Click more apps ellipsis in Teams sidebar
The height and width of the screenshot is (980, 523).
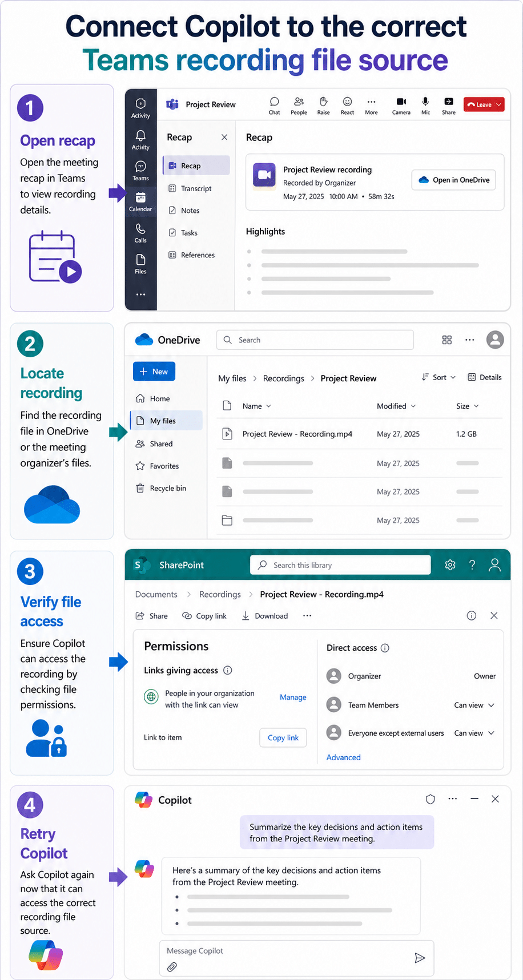click(x=140, y=295)
